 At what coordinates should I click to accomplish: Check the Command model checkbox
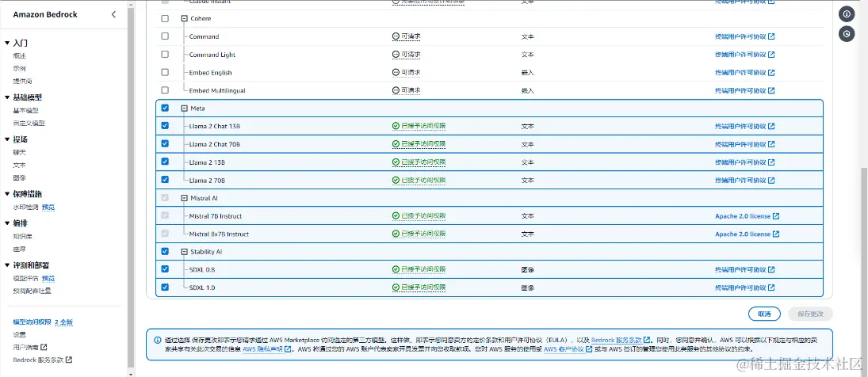[x=165, y=36]
